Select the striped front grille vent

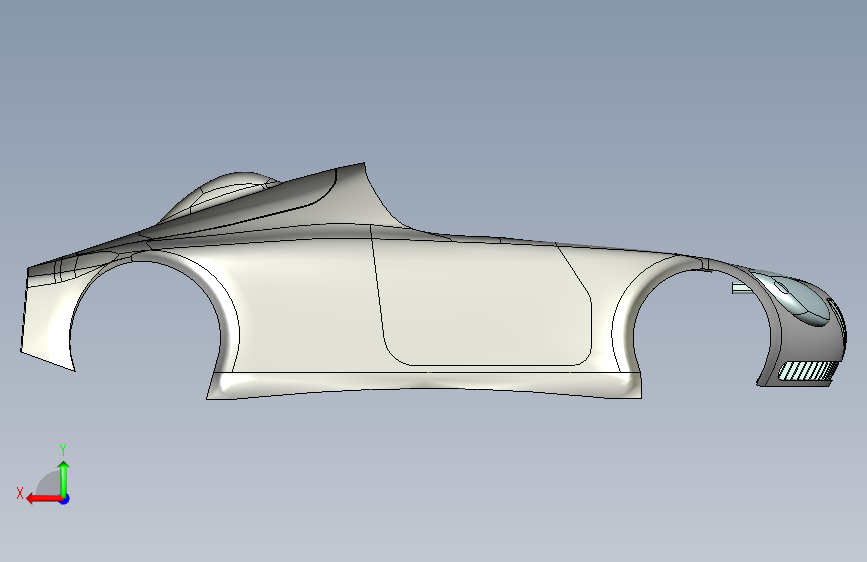pyautogui.click(x=807, y=371)
